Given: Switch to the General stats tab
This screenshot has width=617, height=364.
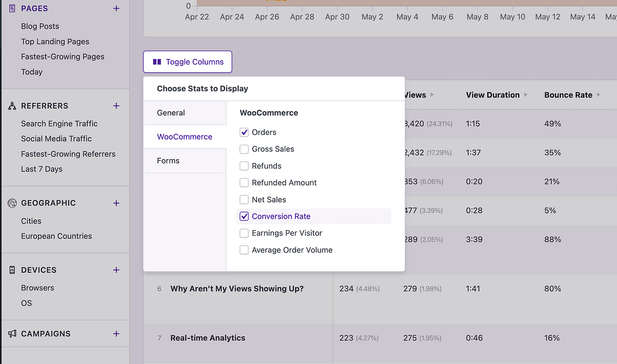Looking at the screenshot, I should (171, 112).
